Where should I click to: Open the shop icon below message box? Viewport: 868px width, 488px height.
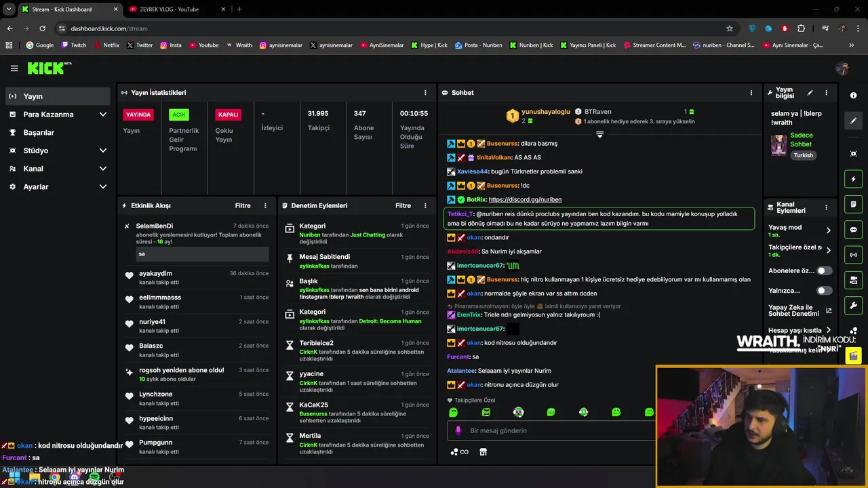tap(483, 452)
